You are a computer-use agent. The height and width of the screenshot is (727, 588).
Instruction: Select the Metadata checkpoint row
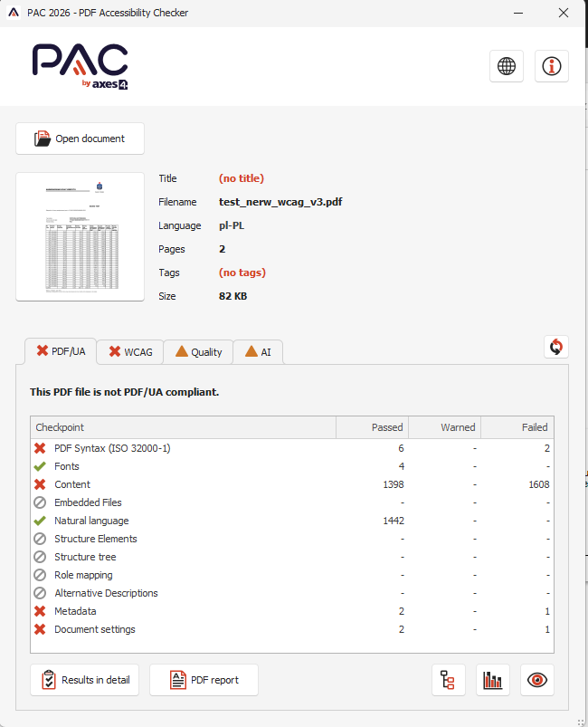pos(292,611)
